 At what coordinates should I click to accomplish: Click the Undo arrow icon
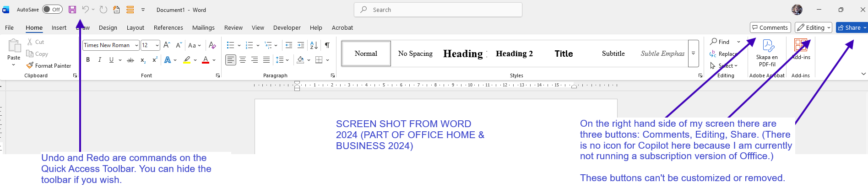(85, 10)
